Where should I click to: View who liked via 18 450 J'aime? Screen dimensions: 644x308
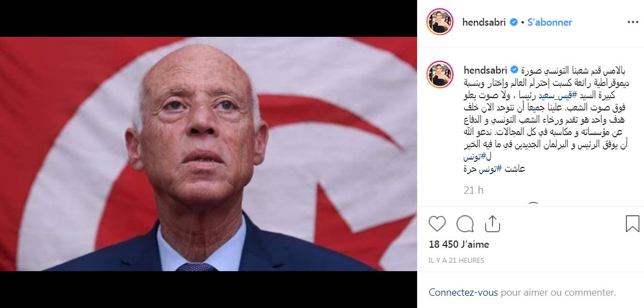459,244
